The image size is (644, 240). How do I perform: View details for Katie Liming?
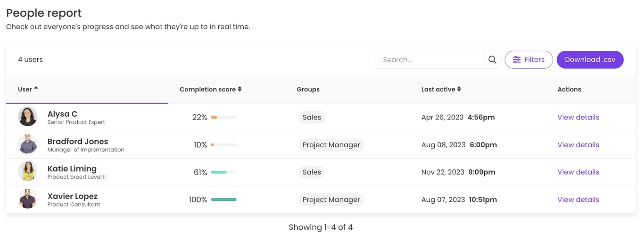(578, 172)
